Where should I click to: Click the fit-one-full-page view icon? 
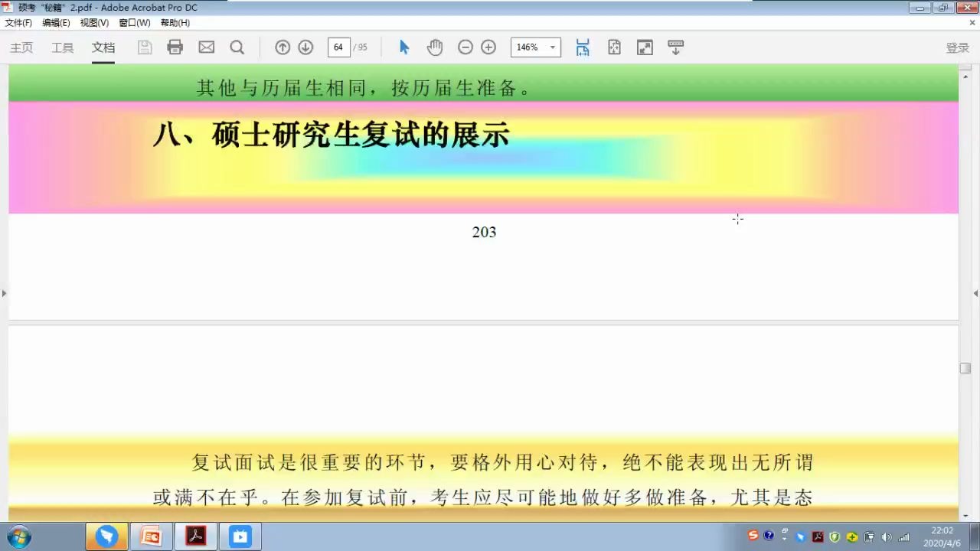point(614,47)
